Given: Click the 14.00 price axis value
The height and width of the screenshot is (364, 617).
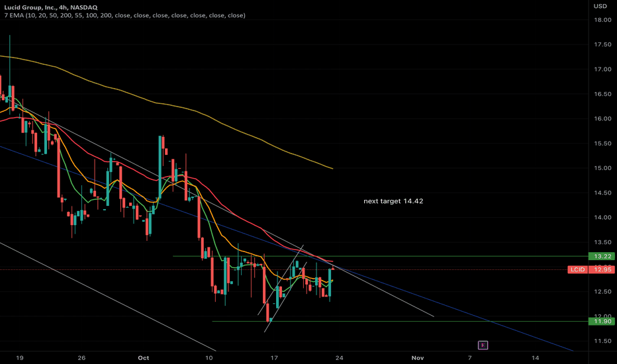Looking at the screenshot, I should [x=602, y=217].
